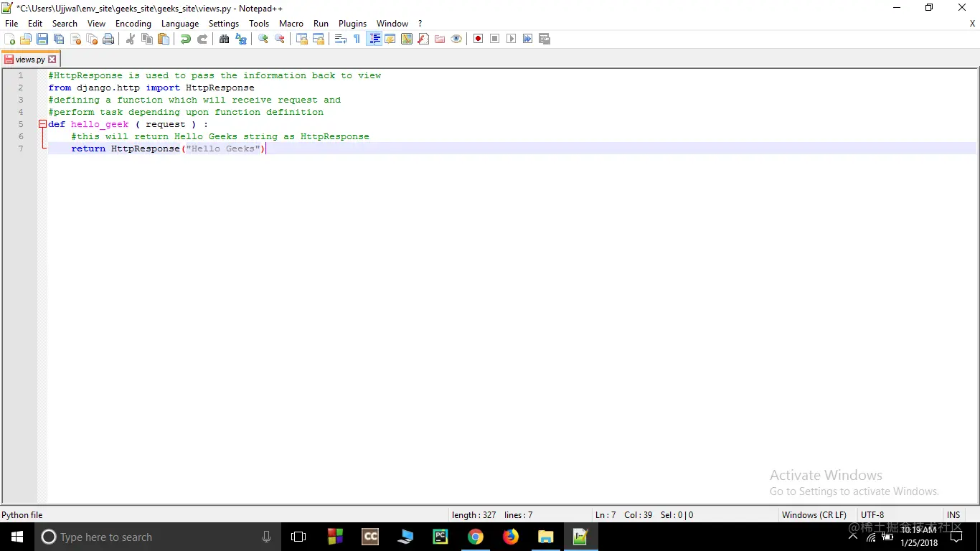Click the Close document toolbar icon
The height and width of the screenshot is (551, 980).
(x=75, y=39)
